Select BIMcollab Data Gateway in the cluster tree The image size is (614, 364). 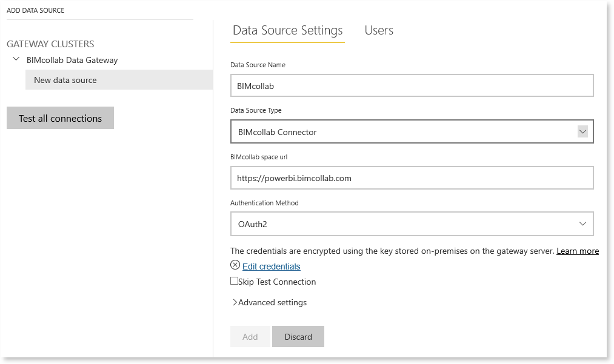[72, 61]
